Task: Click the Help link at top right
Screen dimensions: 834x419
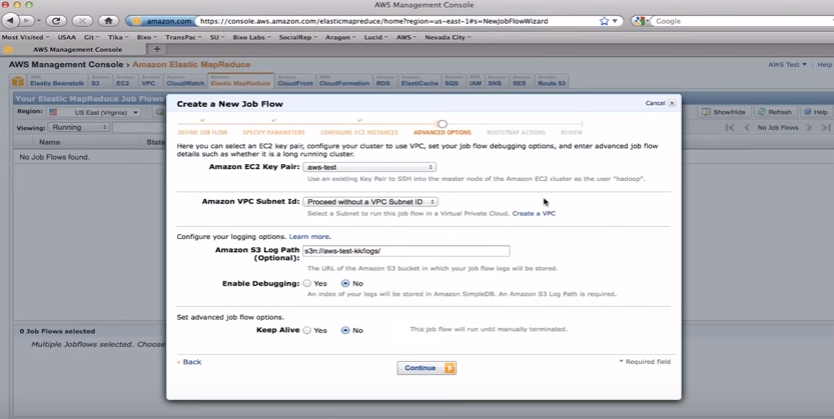Action: [x=824, y=64]
